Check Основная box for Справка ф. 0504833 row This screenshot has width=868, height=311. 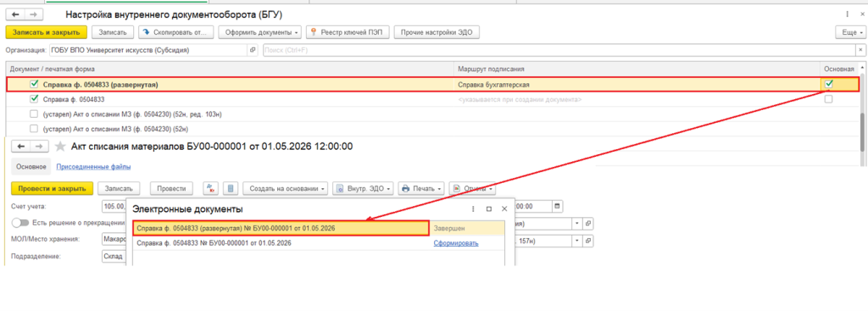[828, 99]
